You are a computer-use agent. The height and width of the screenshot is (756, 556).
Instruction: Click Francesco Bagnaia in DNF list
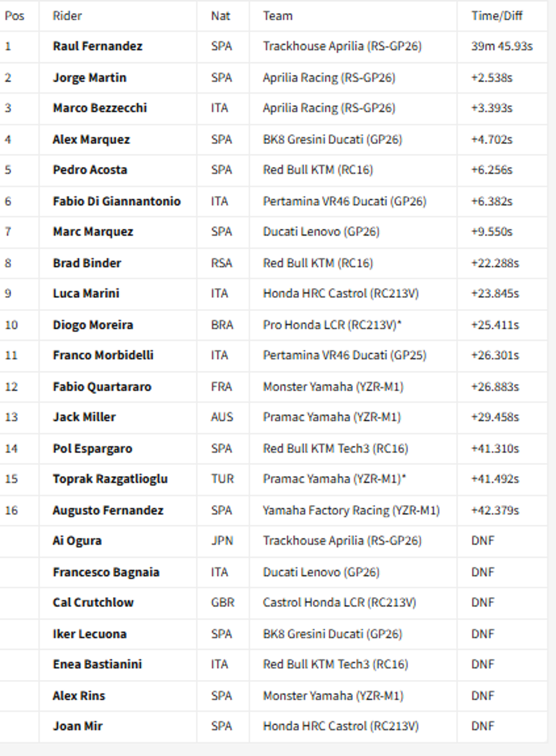106,572
